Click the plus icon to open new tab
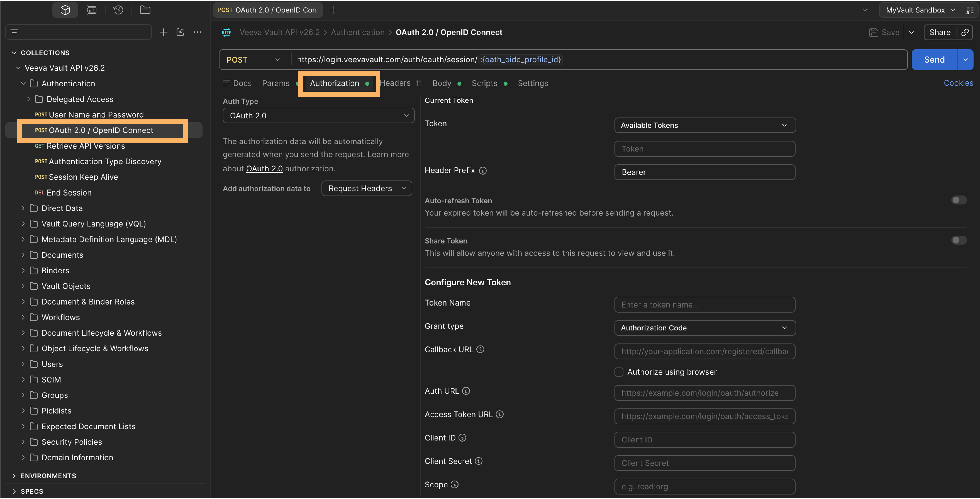The image size is (980, 499). [333, 10]
